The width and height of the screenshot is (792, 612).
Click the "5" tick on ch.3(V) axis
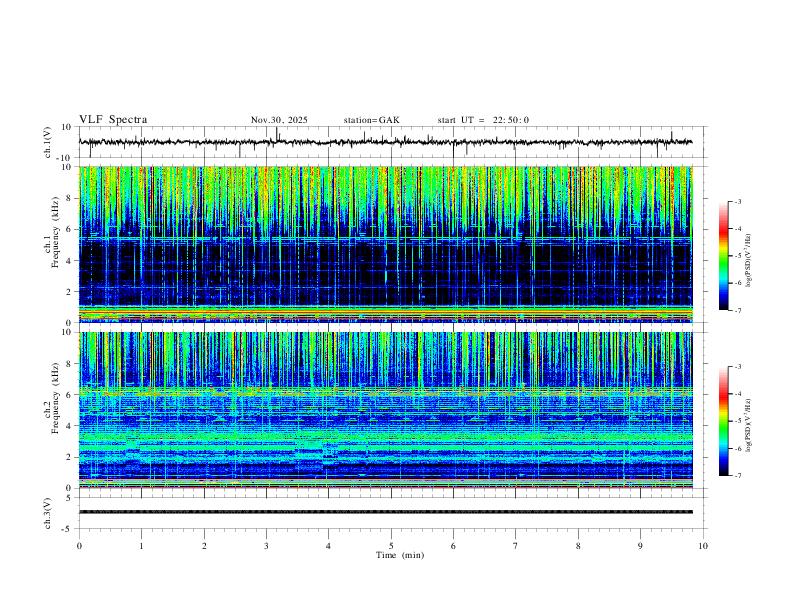click(70, 498)
